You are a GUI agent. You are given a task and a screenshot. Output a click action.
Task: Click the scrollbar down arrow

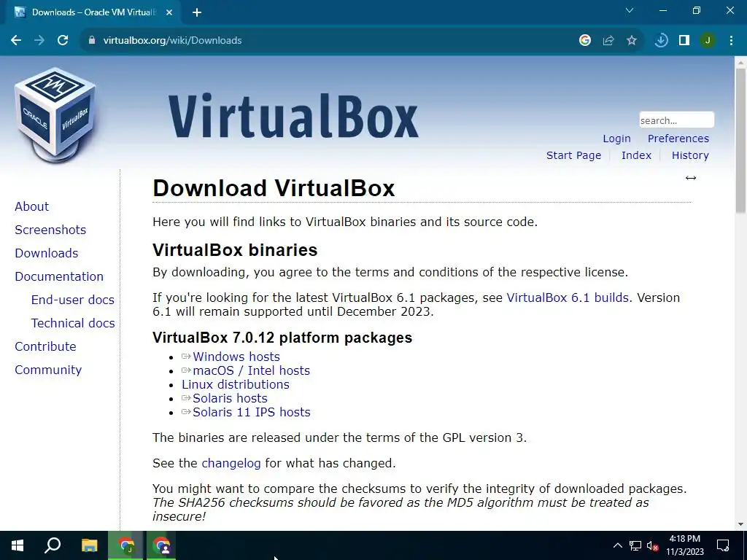pyautogui.click(x=741, y=524)
